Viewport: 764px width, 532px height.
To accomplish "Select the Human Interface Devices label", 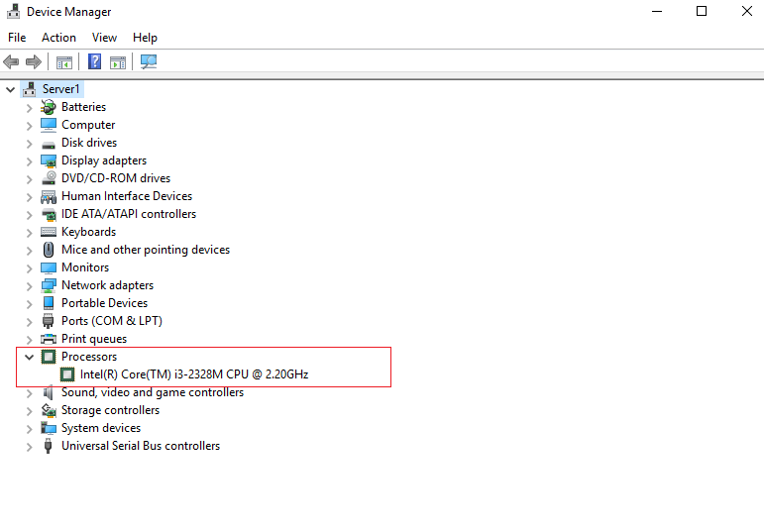I will 127,196.
